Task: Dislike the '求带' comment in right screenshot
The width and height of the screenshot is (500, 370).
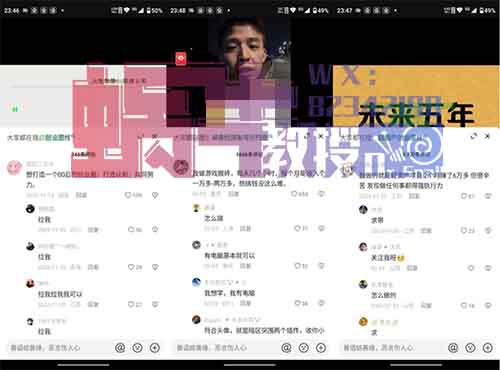Action: [488, 230]
